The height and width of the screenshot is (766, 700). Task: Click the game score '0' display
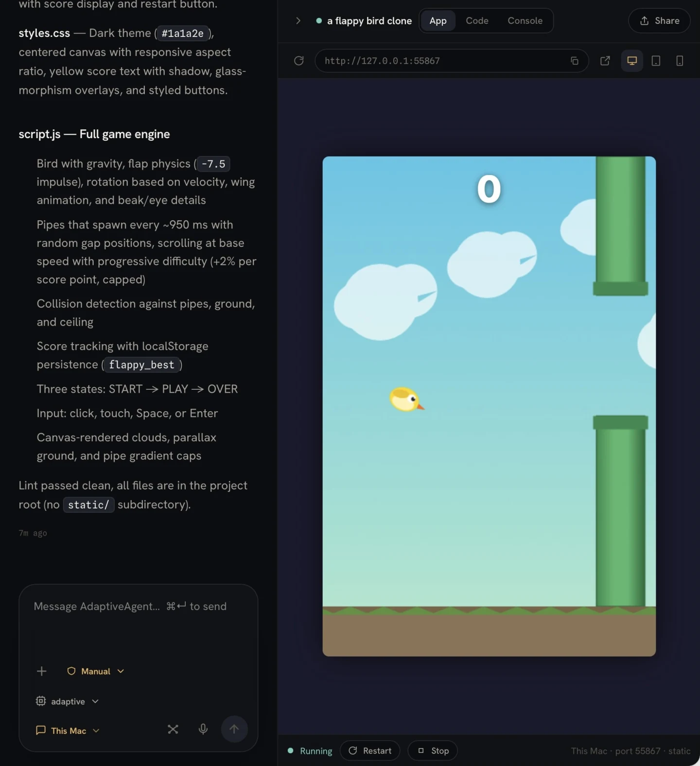click(x=489, y=189)
